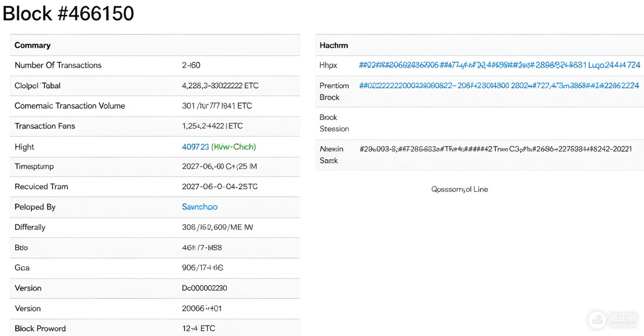Click the "Recuiced Tram" label
Viewport: 644px width, 336px height.
point(41,187)
